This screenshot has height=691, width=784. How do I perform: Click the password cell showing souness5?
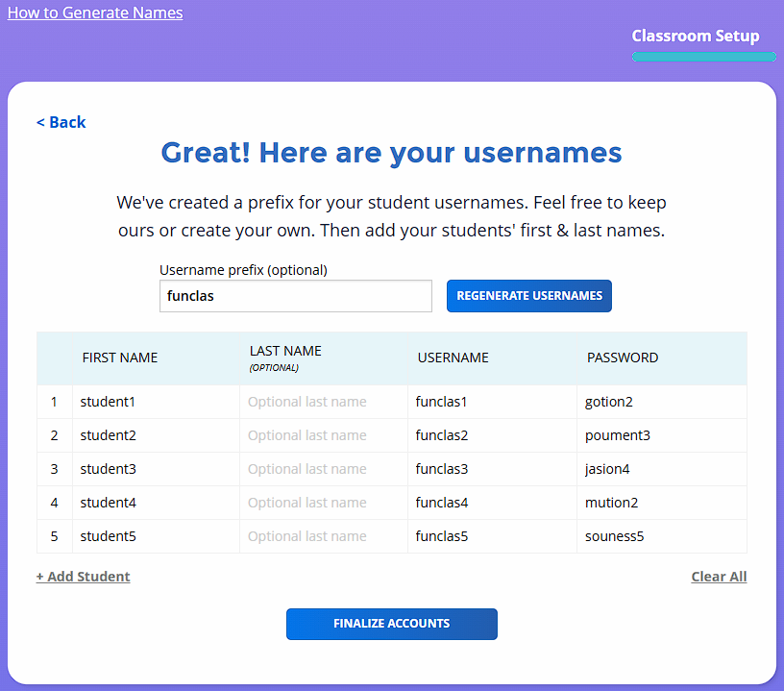click(661, 536)
